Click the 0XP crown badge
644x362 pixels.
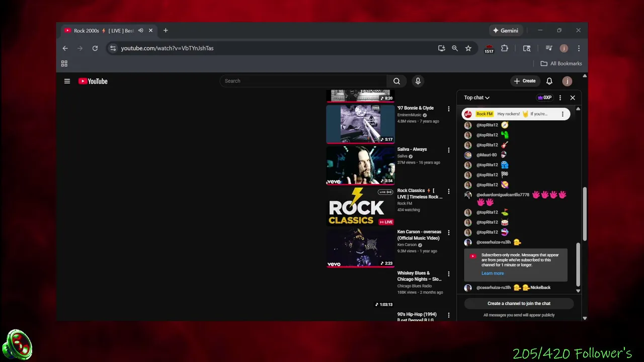544,98
